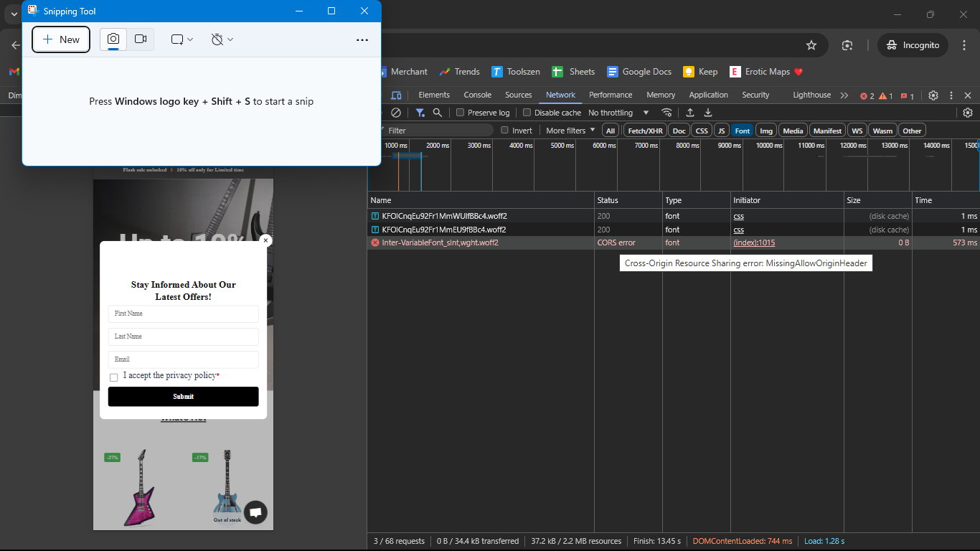Switch to the Console tab
980x551 pixels.
click(x=477, y=95)
